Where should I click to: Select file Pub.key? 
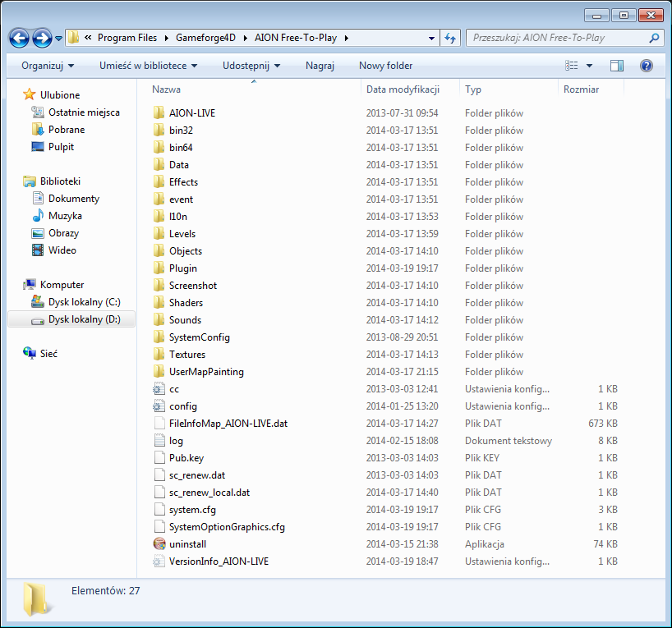[186, 457]
